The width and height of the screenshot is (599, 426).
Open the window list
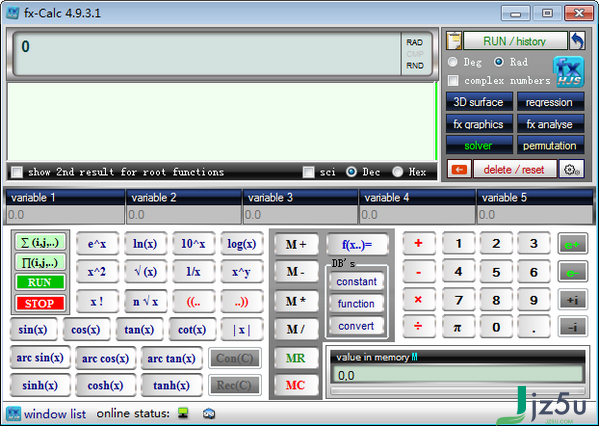[x=55, y=414]
